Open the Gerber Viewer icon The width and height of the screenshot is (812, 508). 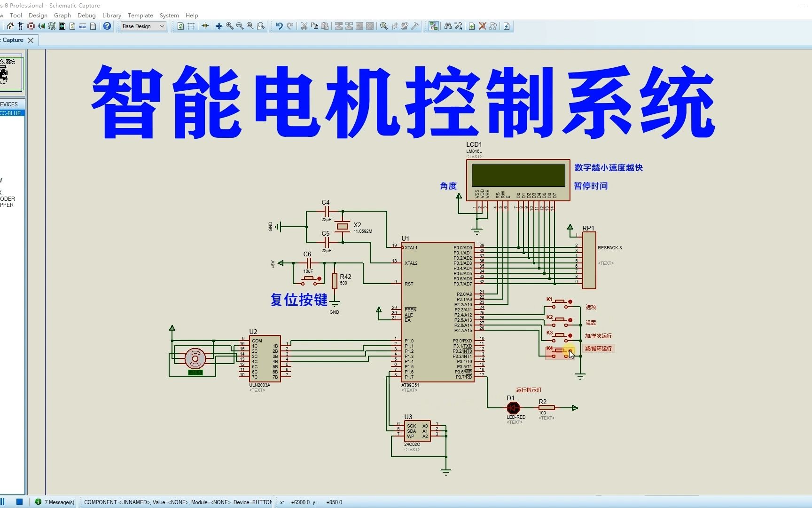[x=52, y=26]
